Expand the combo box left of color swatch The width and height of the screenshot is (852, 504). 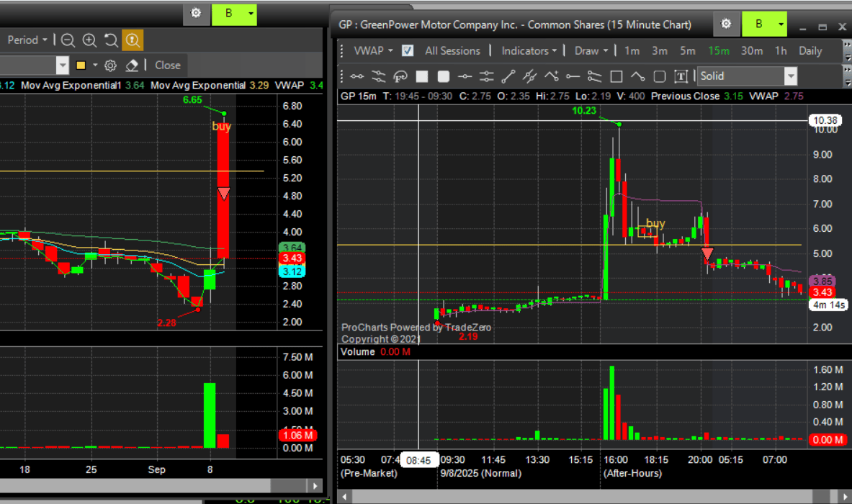point(63,66)
